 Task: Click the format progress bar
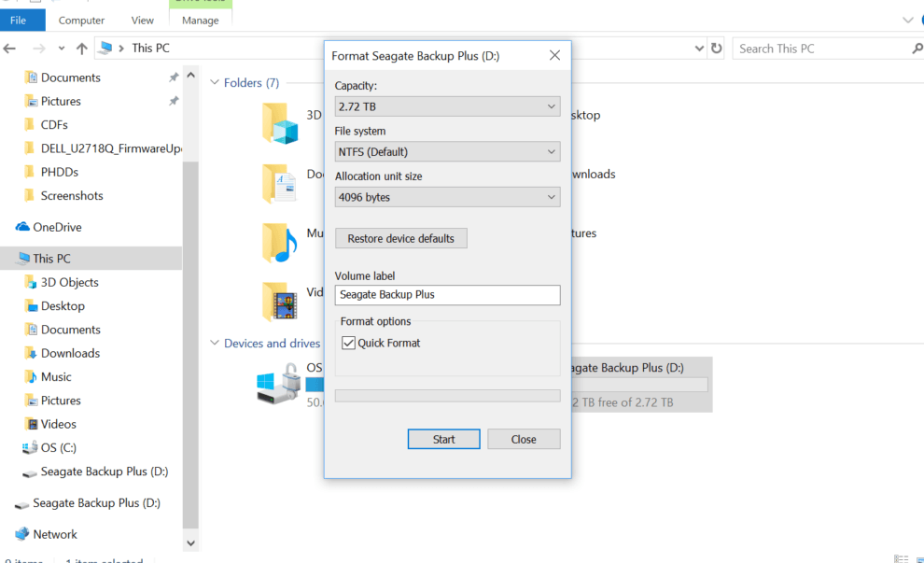point(447,396)
